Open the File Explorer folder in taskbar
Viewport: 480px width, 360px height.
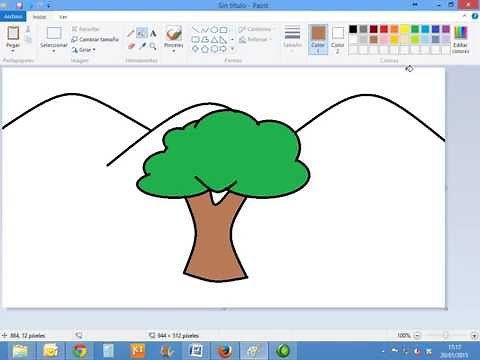tap(20, 351)
